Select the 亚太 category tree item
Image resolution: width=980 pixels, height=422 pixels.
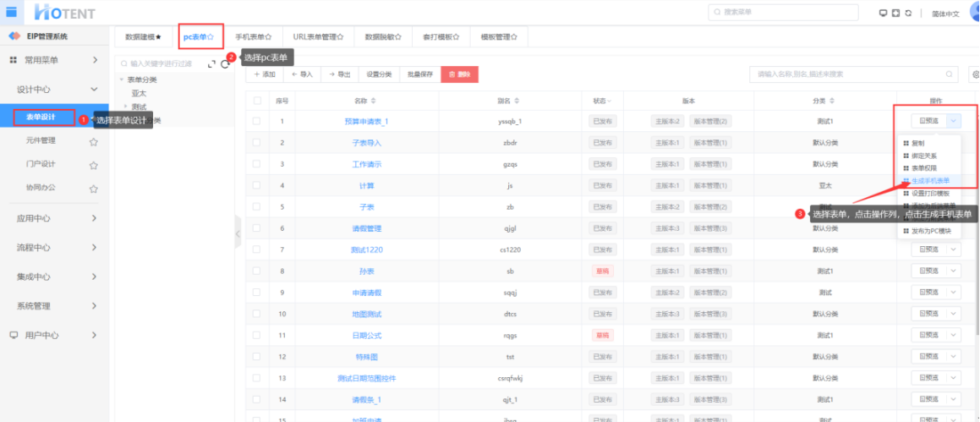139,93
